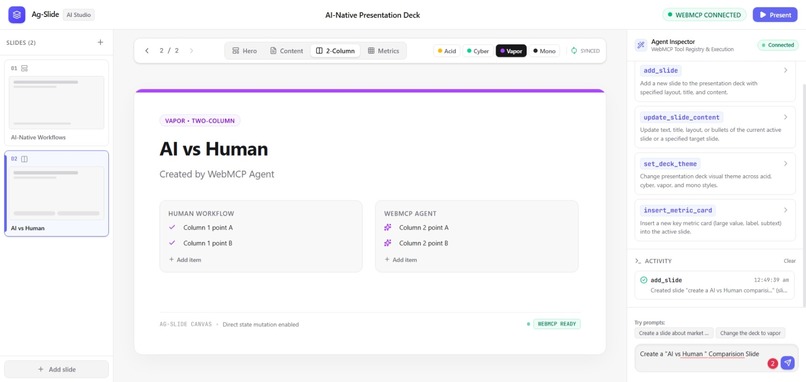Open slide 01 AI-Native Workflows thumbnail
Screen dimensions: 806x382
tap(57, 102)
